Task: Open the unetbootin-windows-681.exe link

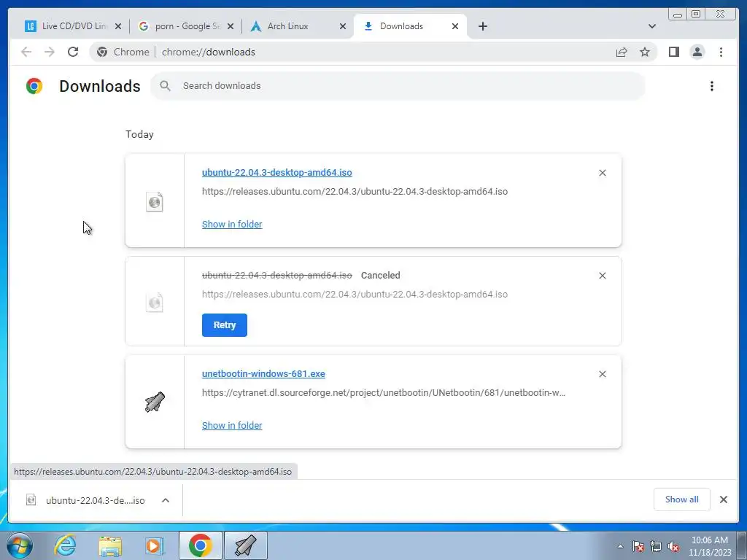Action: 263,374
